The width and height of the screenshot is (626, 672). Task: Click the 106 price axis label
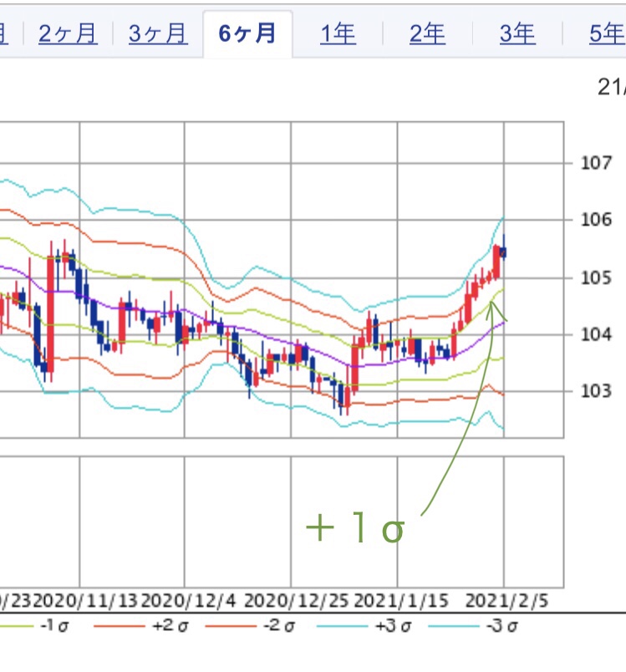[591, 220]
